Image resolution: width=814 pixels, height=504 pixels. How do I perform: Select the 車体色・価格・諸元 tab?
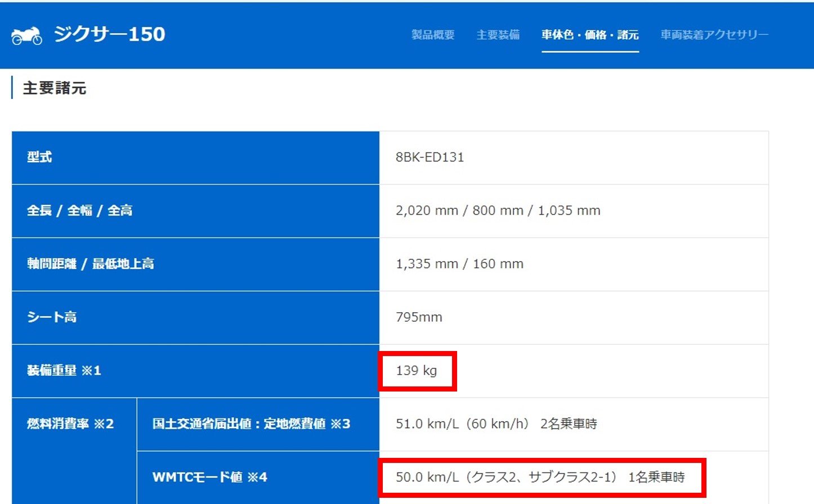(590, 35)
